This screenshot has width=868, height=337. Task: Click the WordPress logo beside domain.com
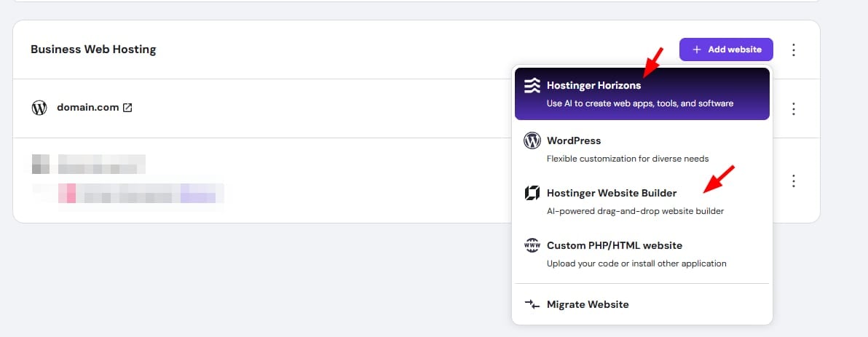pos(39,108)
